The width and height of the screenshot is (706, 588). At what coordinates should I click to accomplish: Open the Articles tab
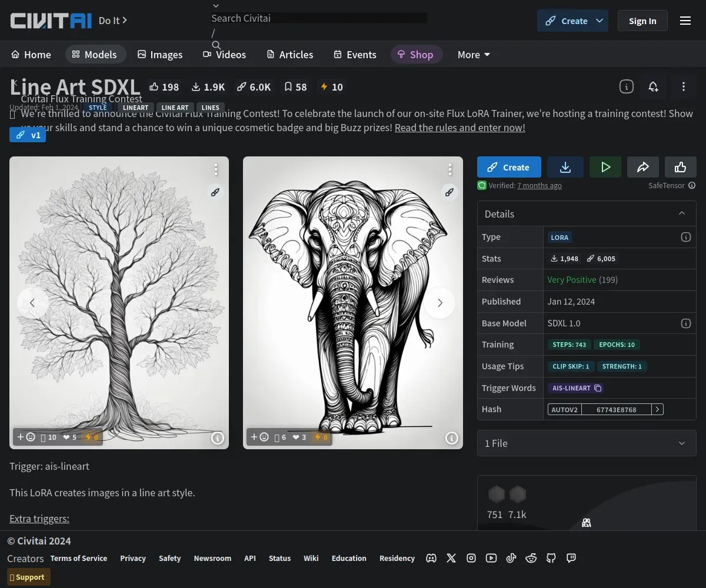click(x=290, y=55)
